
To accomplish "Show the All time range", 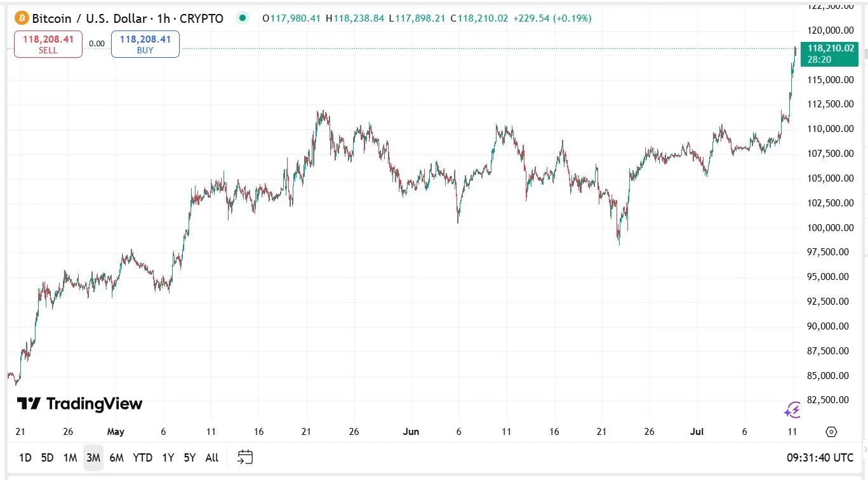I will tap(212, 458).
